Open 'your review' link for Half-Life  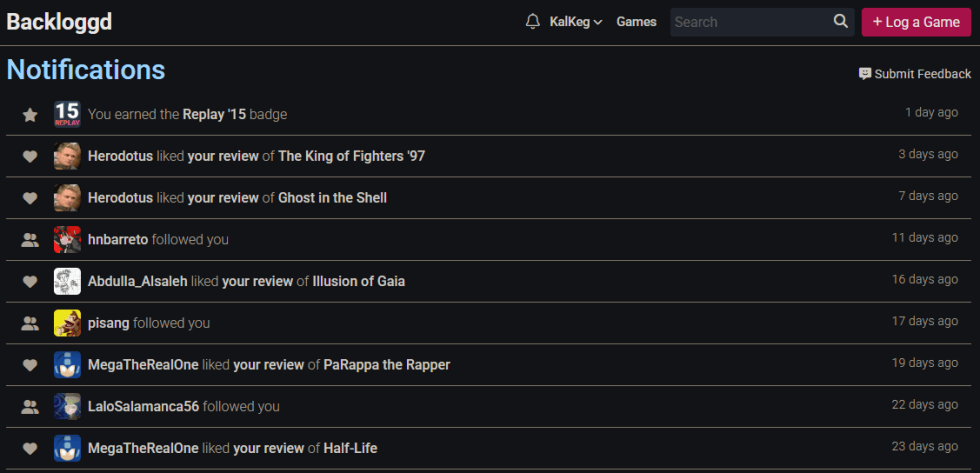tap(268, 448)
